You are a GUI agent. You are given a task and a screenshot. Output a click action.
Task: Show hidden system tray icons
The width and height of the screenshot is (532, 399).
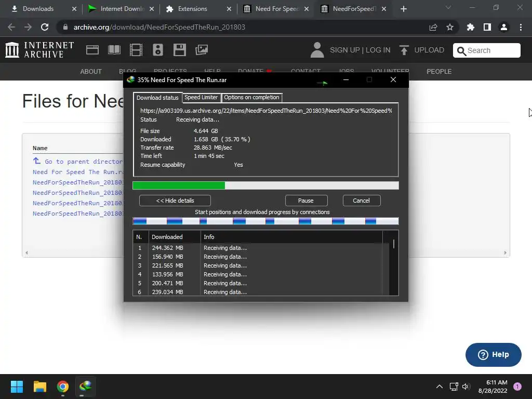coord(440,387)
